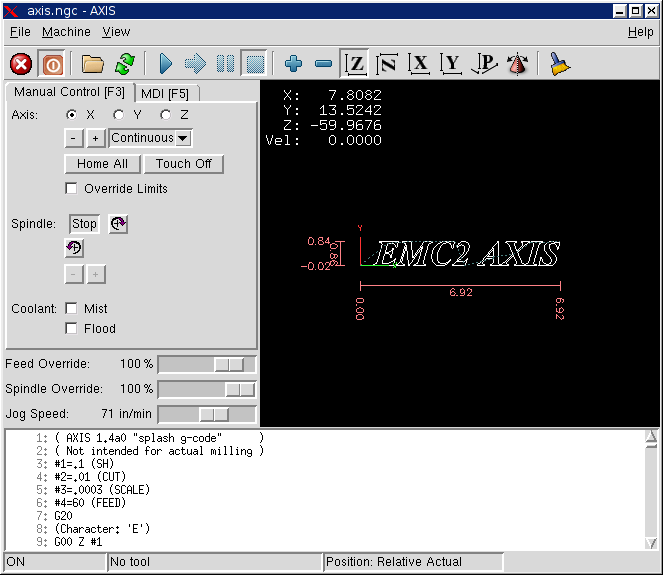
Task: Select line 2 'Not intended for actual milling'
Action: coord(159,451)
